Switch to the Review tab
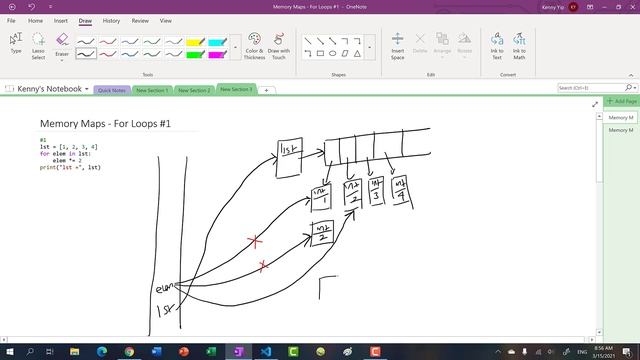The height and width of the screenshot is (360, 640). [x=140, y=21]
